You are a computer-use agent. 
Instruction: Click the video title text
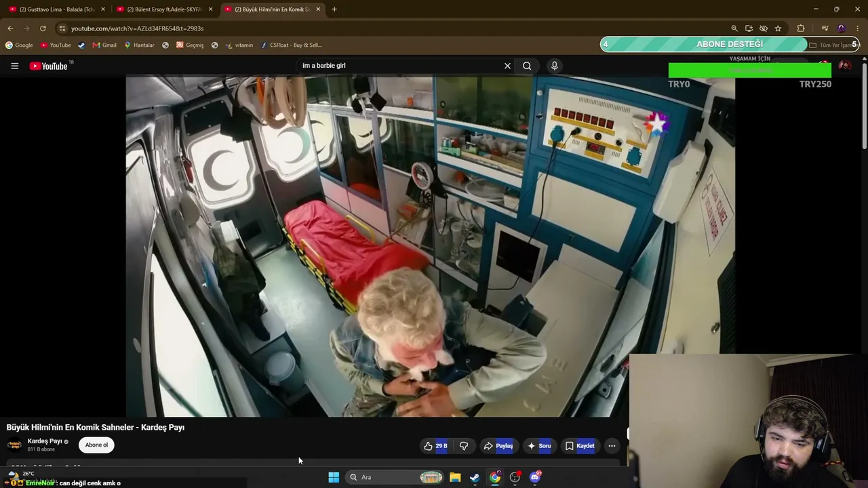tap(96, 428)
